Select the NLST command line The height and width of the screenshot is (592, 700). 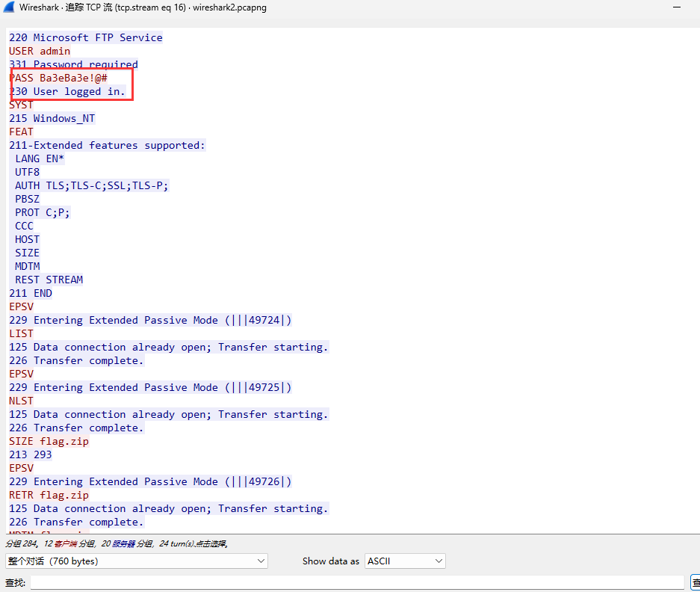(21, 401)
